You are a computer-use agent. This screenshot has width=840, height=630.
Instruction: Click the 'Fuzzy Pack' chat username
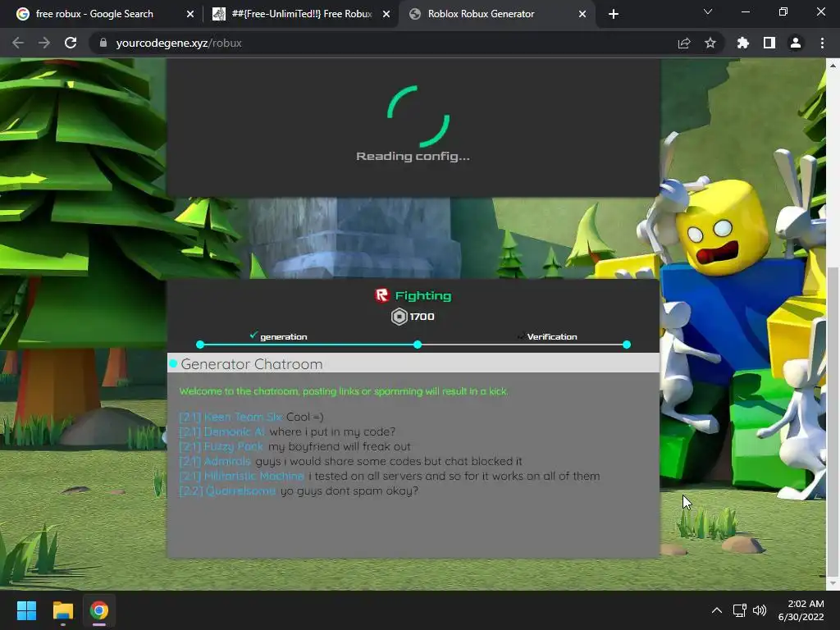234,446
